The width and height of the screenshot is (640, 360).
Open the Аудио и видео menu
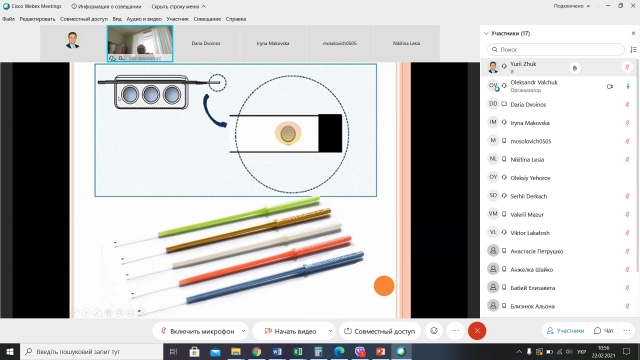coord(144,19)
